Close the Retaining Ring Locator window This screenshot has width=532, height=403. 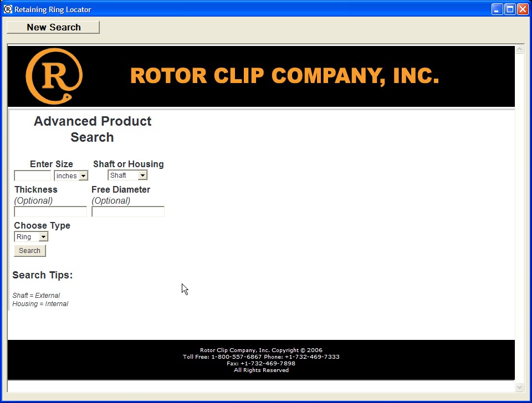(523, 9)
